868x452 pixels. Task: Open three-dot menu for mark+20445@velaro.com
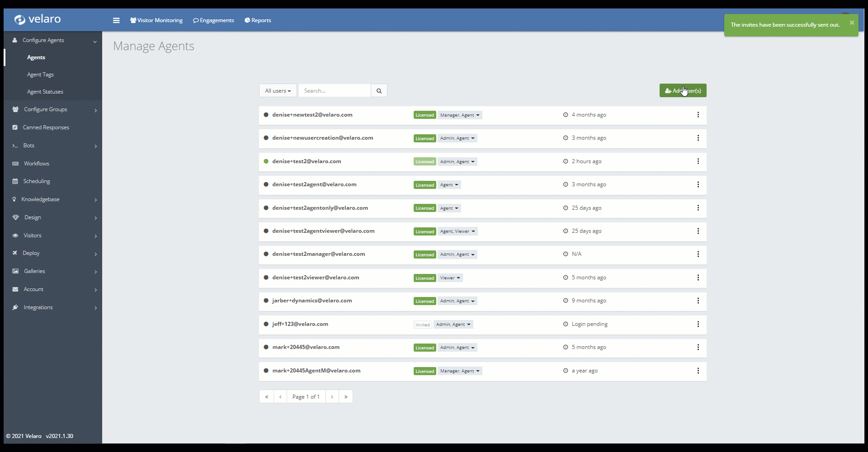(x=698, y=347)
